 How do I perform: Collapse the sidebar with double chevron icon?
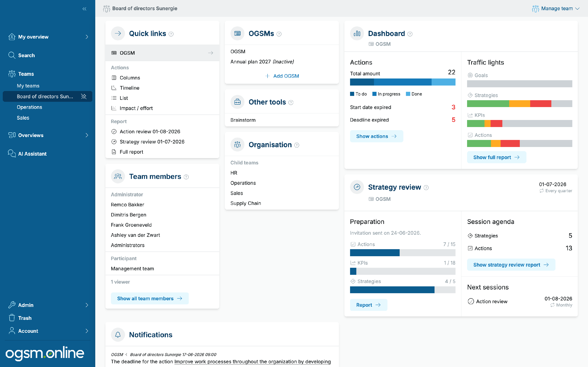84,9
